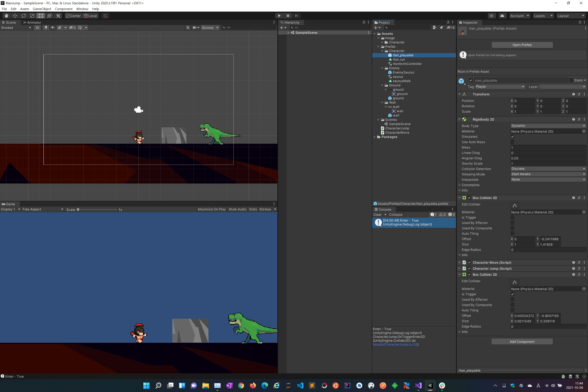Select the Rect Transform tool
Image resolution: width=588 pixels, height=392 pixels.
41,16
